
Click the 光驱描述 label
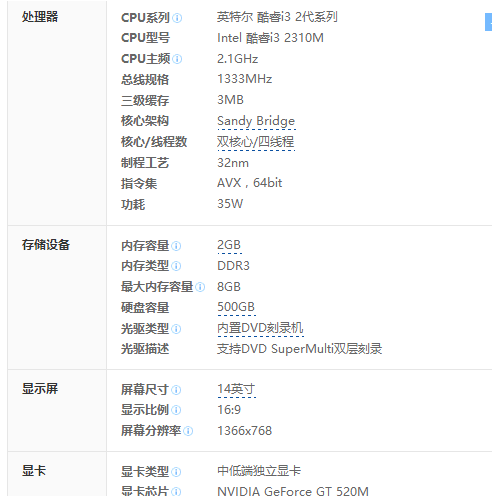[145, 349]
